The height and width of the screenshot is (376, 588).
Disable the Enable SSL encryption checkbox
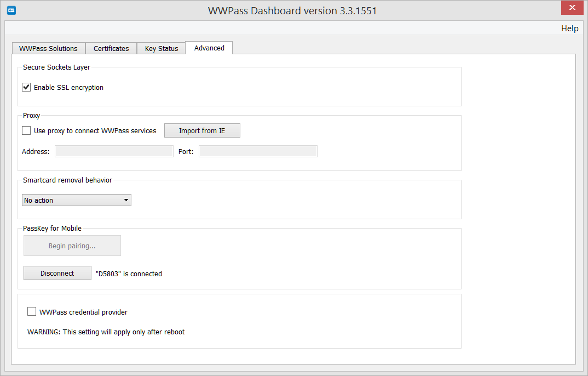26,87
